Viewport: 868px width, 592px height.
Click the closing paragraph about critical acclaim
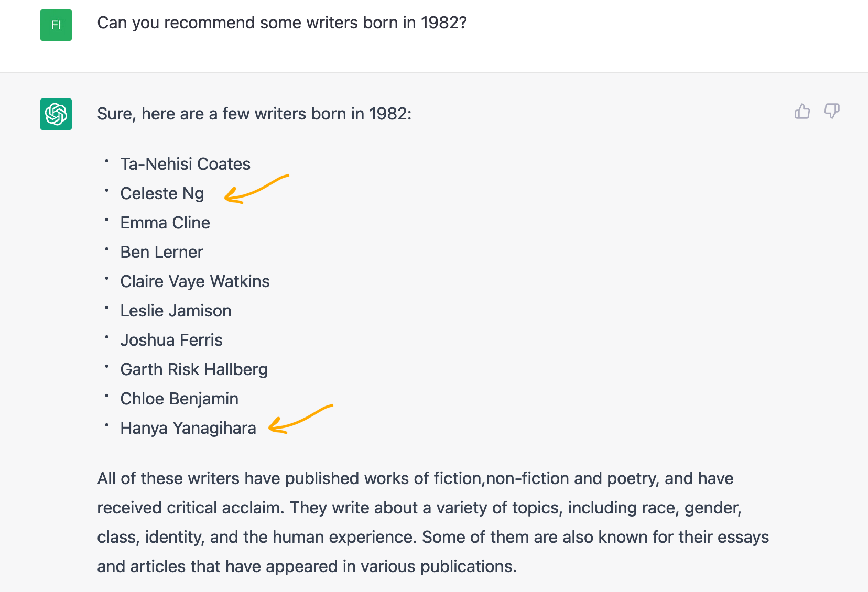pos(433,522)
